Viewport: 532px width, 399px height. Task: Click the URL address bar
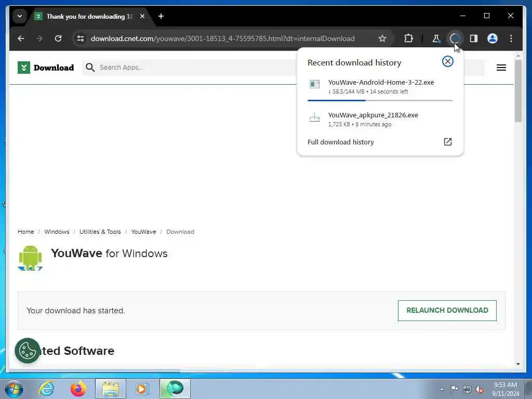(x=222, y=38)
